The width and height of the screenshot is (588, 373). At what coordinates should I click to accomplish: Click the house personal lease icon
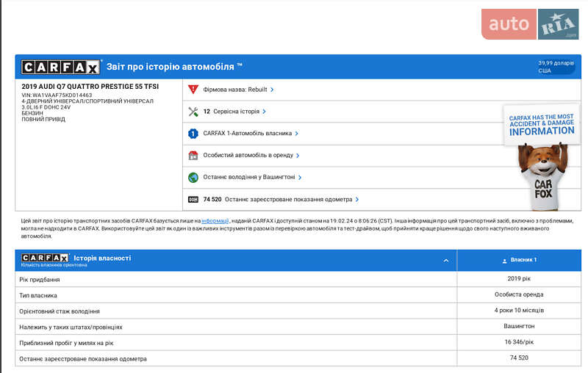point(193,156)
